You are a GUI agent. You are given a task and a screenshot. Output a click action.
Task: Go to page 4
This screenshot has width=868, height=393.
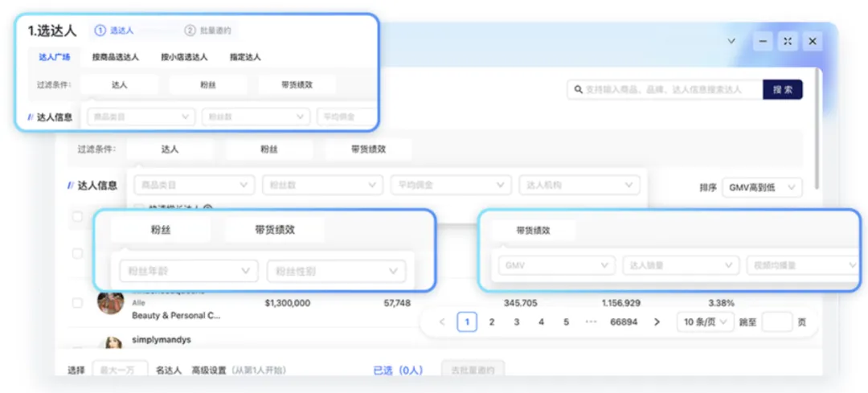tap(542, 321)
